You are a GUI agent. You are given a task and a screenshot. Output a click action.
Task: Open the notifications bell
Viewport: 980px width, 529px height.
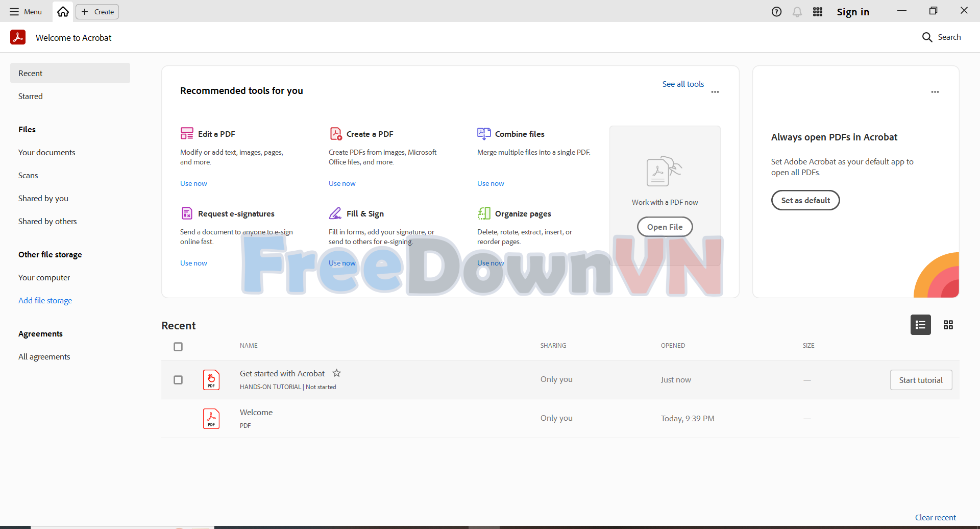point(797,12)
